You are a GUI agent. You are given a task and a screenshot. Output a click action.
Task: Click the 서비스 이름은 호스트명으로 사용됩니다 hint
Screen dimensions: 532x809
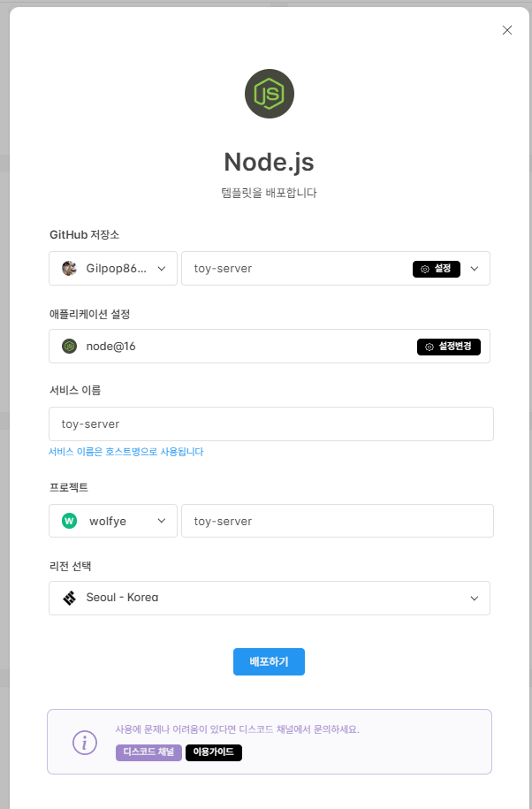(125, 452)
